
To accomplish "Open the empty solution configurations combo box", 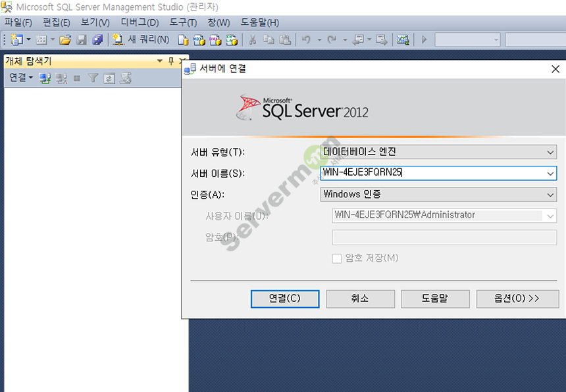I will [467, 39].
